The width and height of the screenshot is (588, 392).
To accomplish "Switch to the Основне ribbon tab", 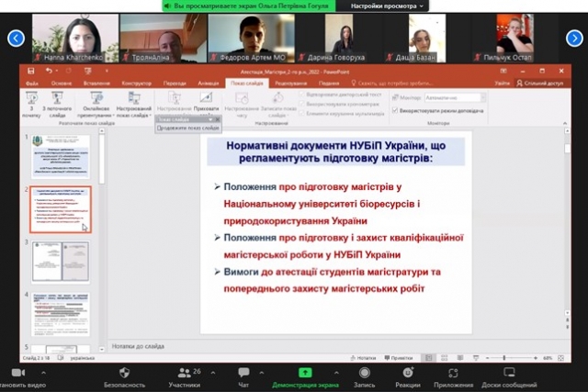I will coord(62,84).
